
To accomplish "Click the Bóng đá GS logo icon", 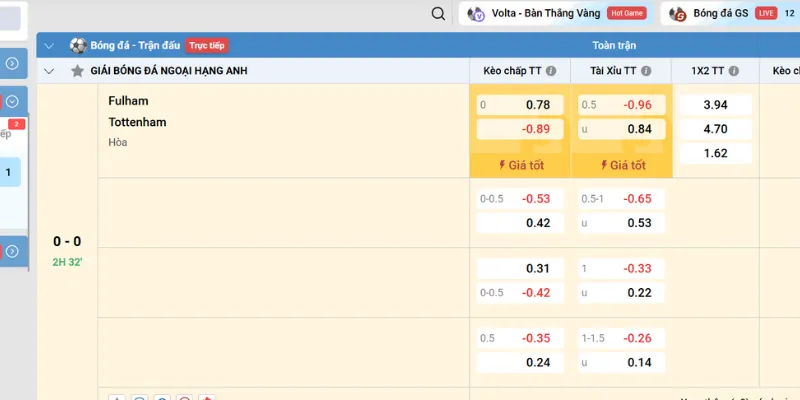I will click(678, 14).
